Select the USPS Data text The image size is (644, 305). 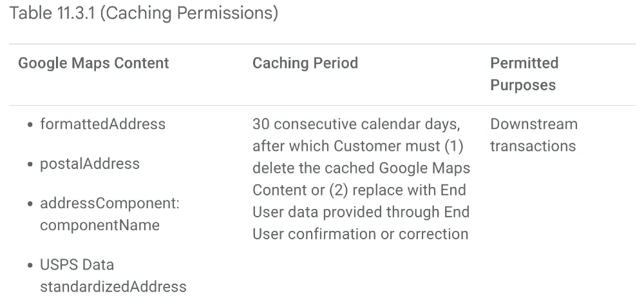pyautogui.click(x=77, y=265)
